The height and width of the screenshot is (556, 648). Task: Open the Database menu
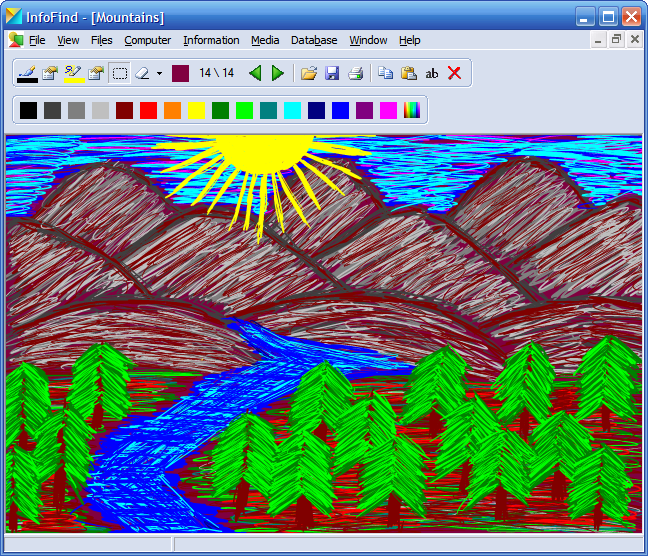tap(314, 40)
